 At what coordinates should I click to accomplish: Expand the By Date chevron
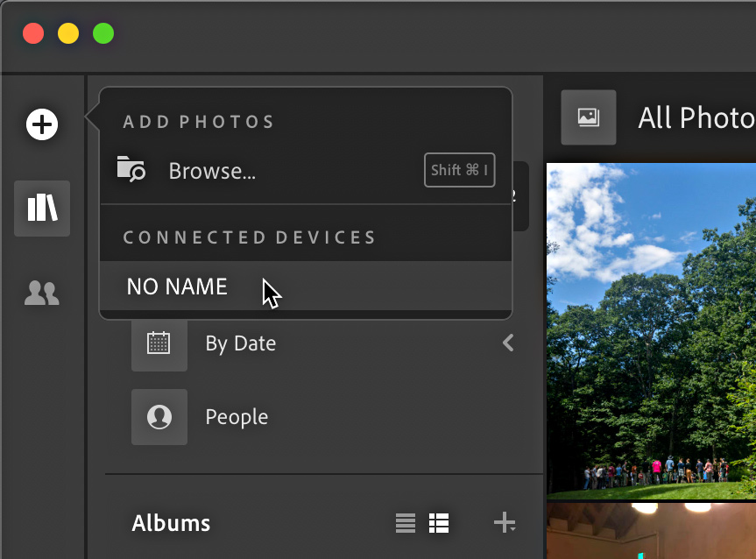point(508,343)
